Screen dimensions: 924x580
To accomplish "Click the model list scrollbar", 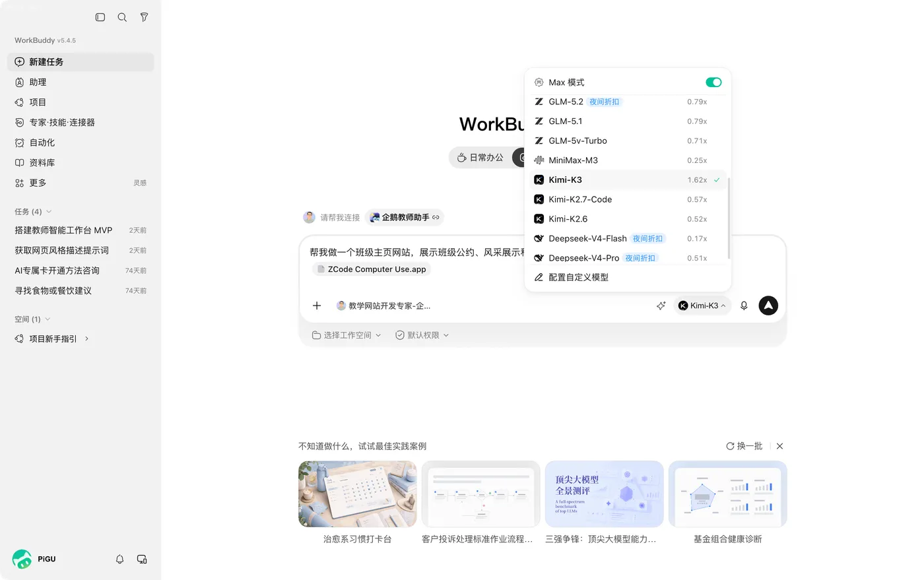I will tap(729, 218).
